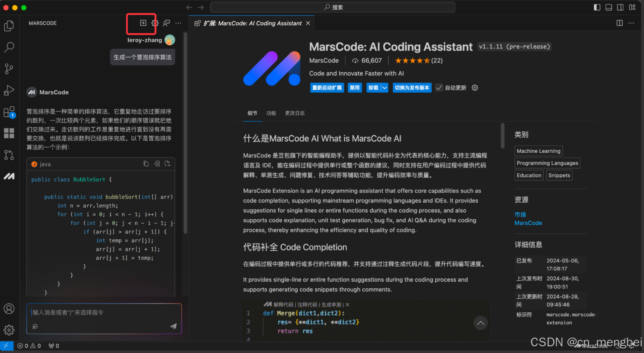Click the feedback icon in MarsCode header
644x353 pixels.
[x=166, y=23]
